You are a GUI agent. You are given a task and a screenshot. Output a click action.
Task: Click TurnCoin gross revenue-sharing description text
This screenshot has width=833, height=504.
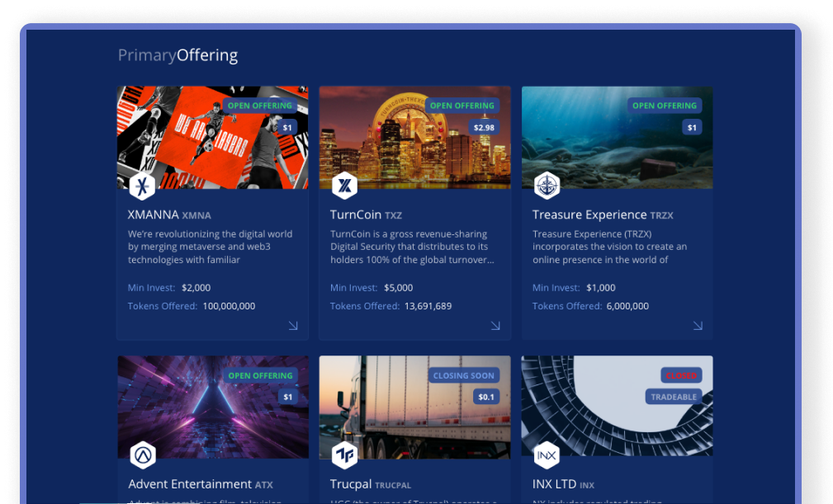tap(412, 247)
